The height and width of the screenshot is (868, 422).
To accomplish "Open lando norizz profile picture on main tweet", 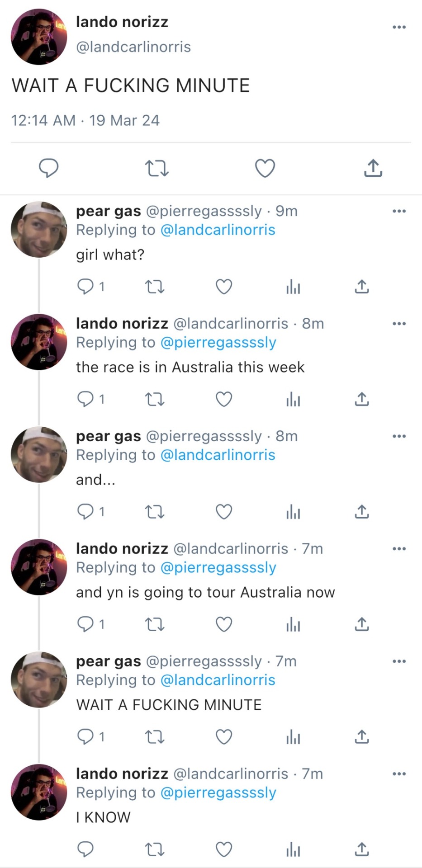I will [x=39, y=37].
